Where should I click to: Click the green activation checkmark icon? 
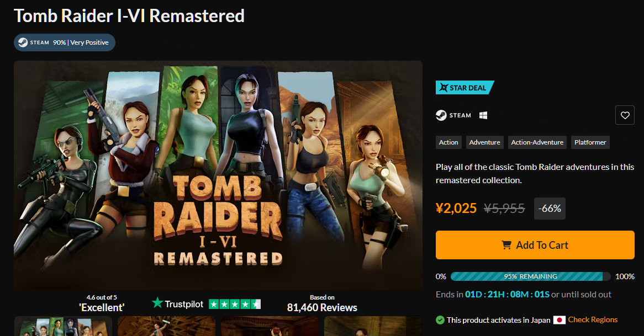point(440,320)
